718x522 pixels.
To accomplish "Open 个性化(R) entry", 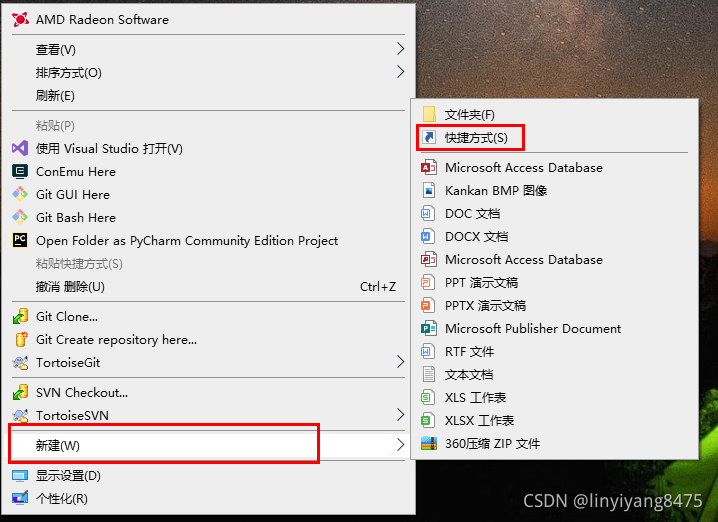I will 208,498.
